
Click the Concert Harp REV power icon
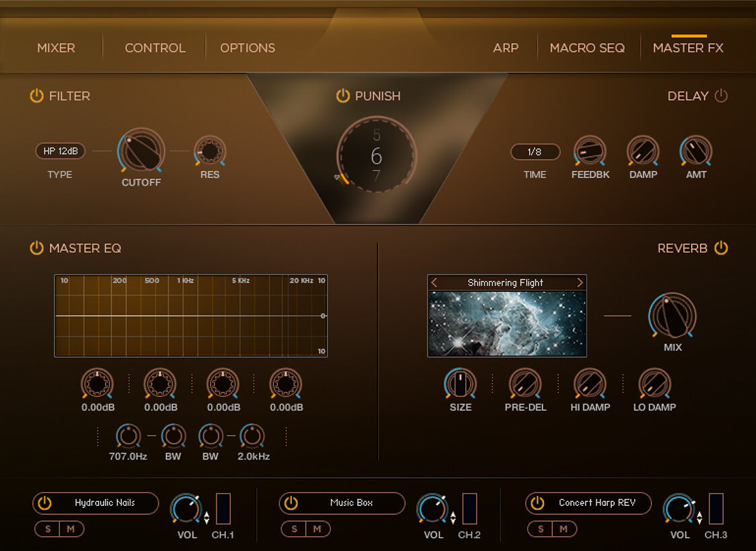537,503
